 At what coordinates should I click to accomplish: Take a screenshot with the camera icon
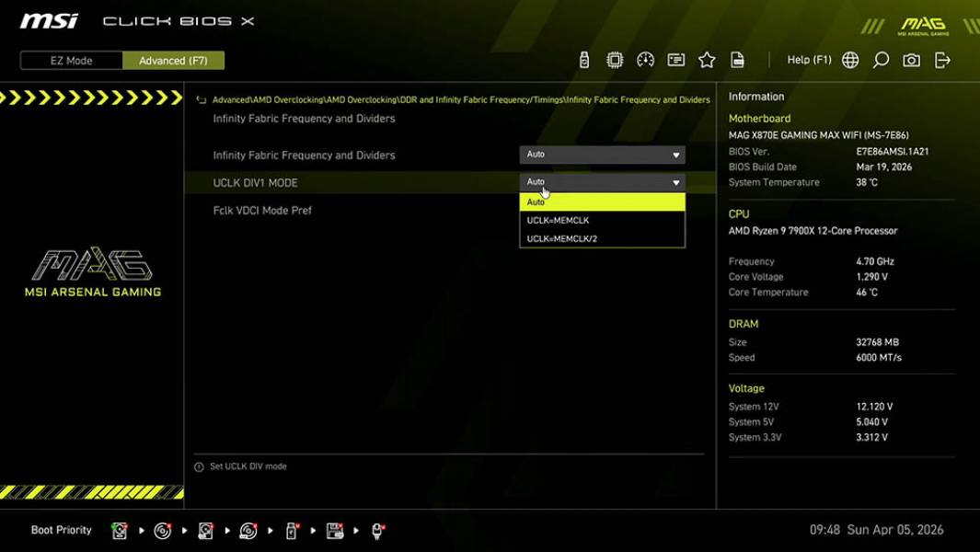point(910,59)
